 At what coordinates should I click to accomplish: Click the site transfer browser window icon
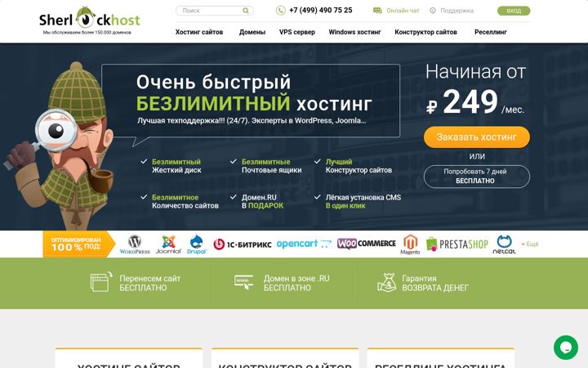pyautogui.click(x=101, y=281)
